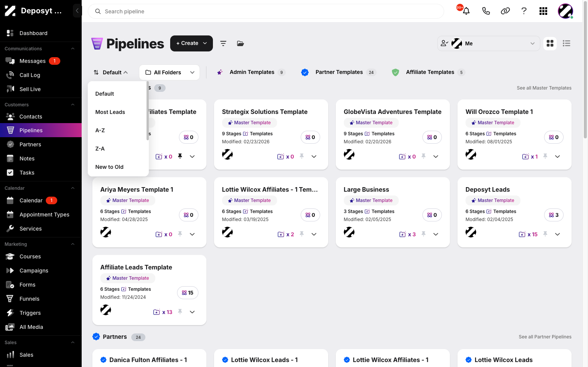Pin the Deposyt Leads card
Image resolution: width=588 pixels, height=367 pixels.
coord(545,234)
